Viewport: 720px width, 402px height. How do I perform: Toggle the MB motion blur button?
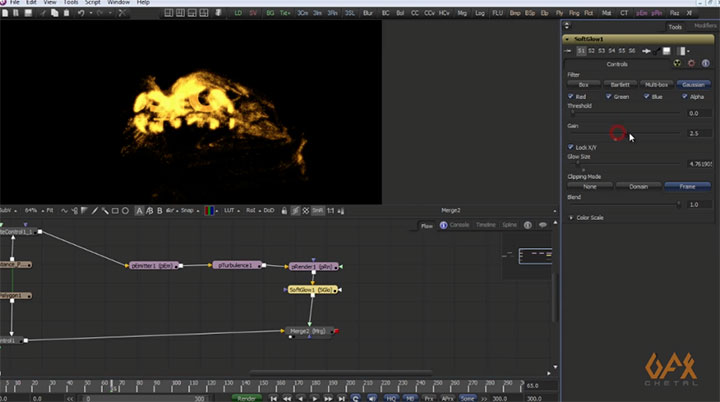click(410, 398)
